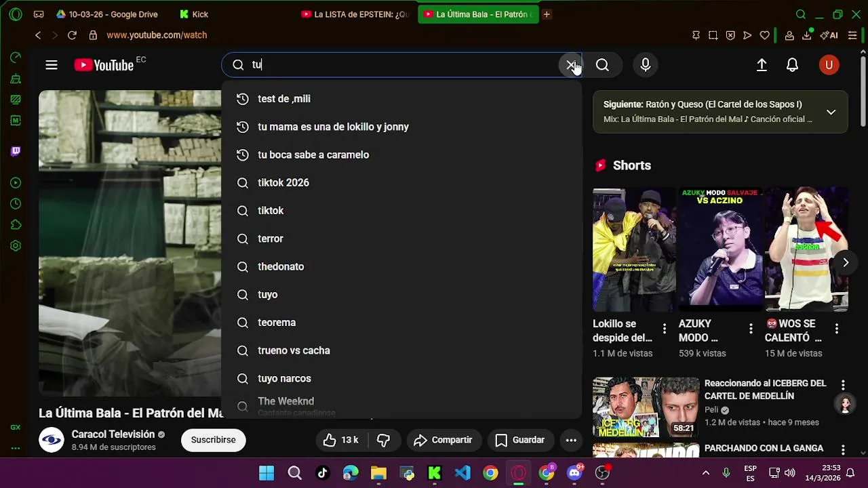Click the address bar URL
The width and height of the screenshot is (868, 488).
point(157,35)
